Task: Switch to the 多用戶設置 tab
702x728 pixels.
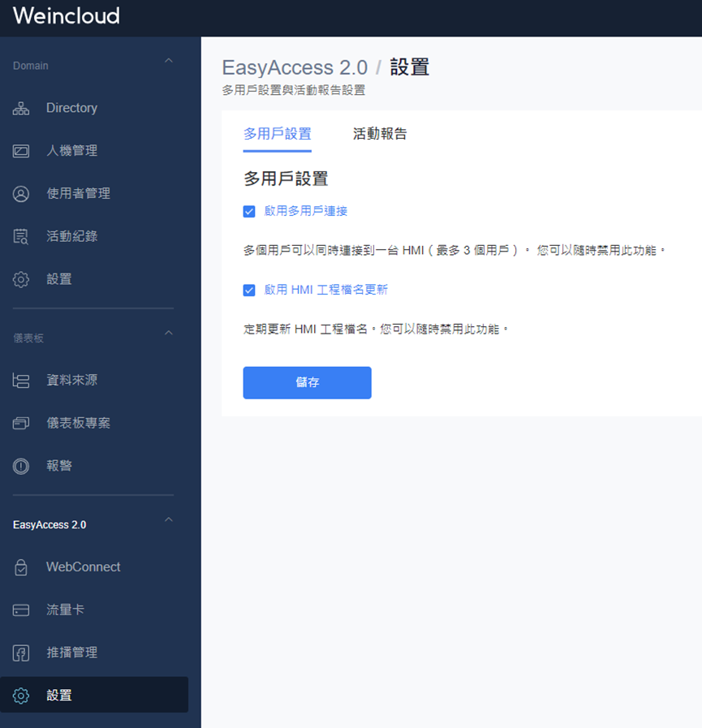Action: 278,134
